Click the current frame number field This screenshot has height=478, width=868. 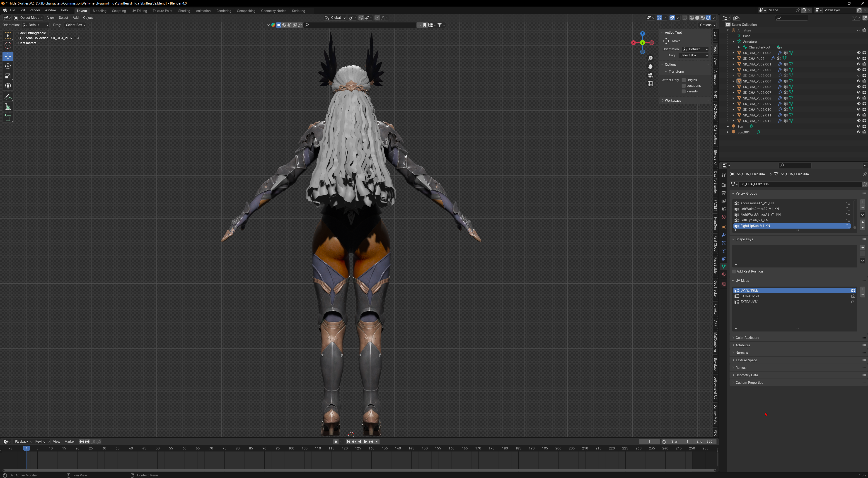[x=649, y=442]
